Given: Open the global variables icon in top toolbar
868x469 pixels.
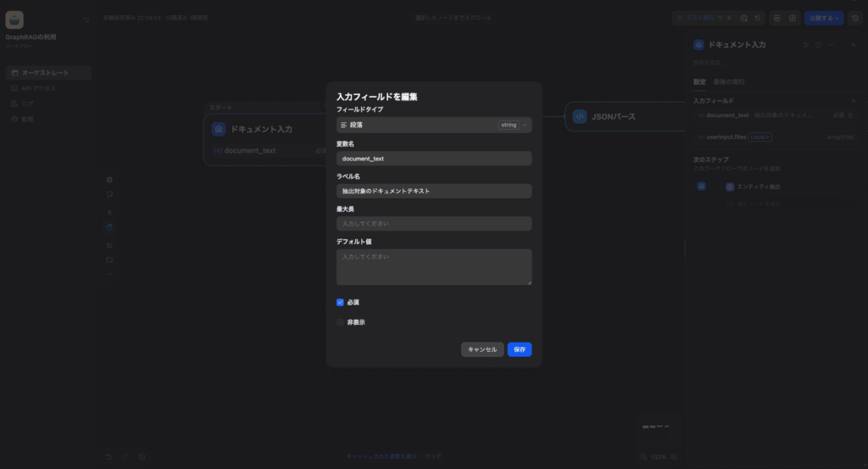Looking at the screenshot, I should (793, 19).
